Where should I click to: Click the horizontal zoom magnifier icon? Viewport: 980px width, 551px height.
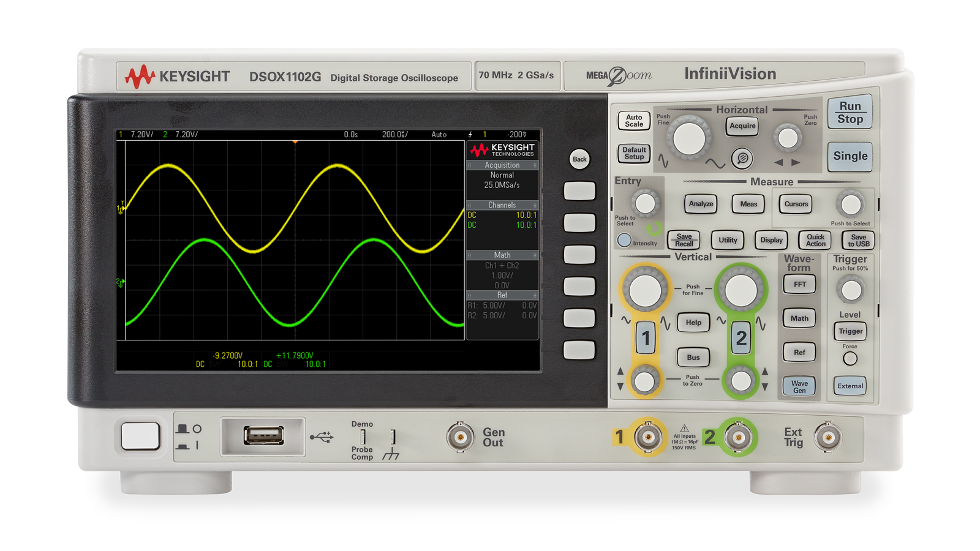[x=742, y=157]
